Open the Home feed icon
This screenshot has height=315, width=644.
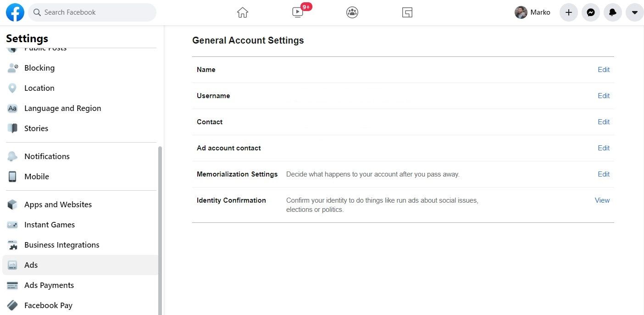click(243, 12)
